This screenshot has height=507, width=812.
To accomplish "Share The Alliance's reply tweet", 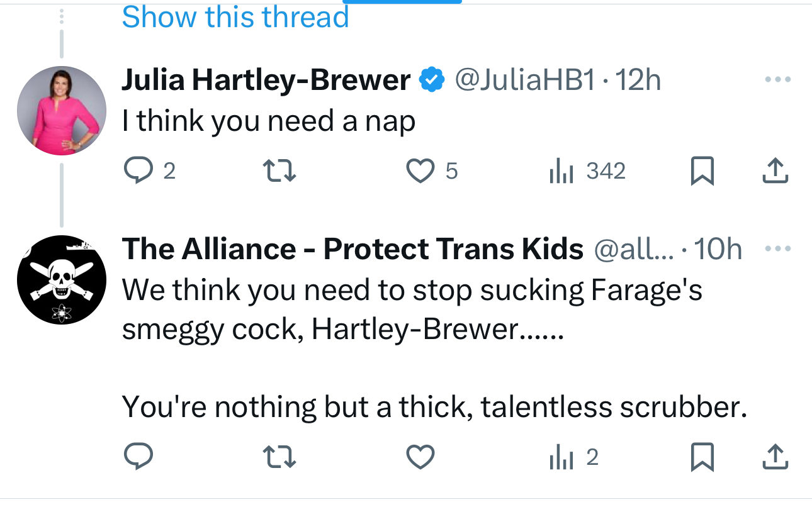I will coord(775,457).
